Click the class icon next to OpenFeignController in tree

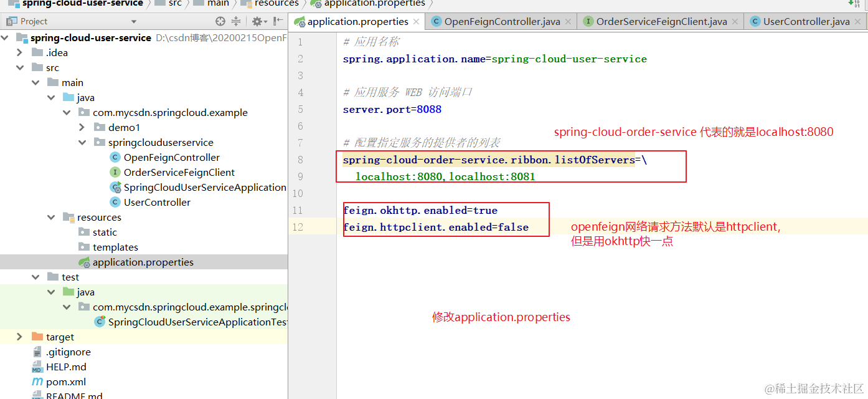115,157
